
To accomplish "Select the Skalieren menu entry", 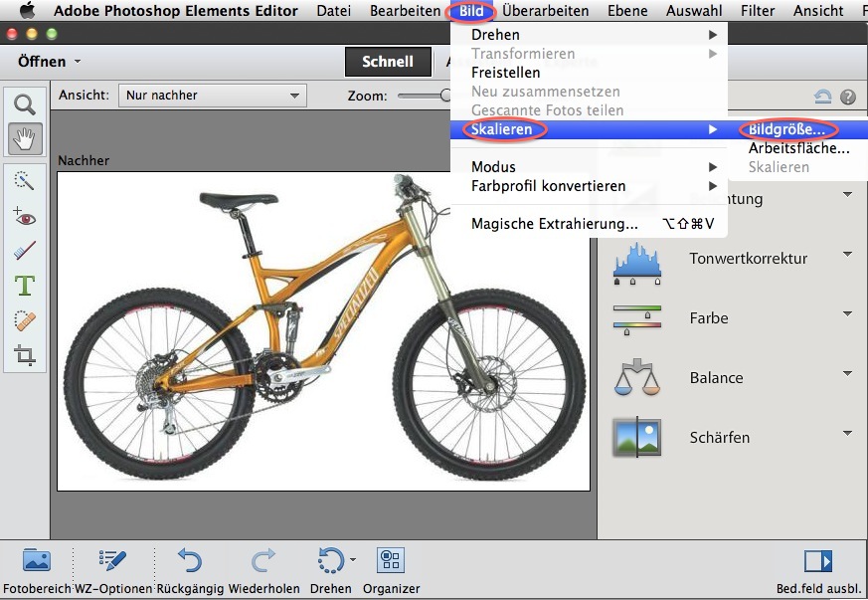I will (x=589, y=129).
